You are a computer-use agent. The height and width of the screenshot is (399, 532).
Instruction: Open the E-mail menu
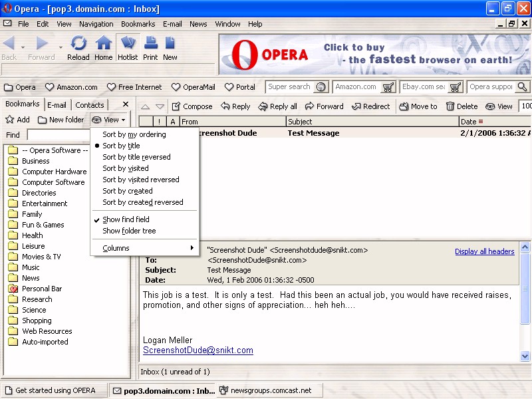172,24
